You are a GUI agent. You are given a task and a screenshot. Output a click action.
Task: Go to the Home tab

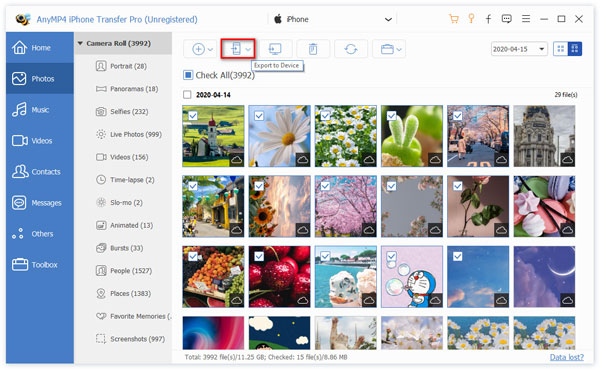click(x=40, y=47)
